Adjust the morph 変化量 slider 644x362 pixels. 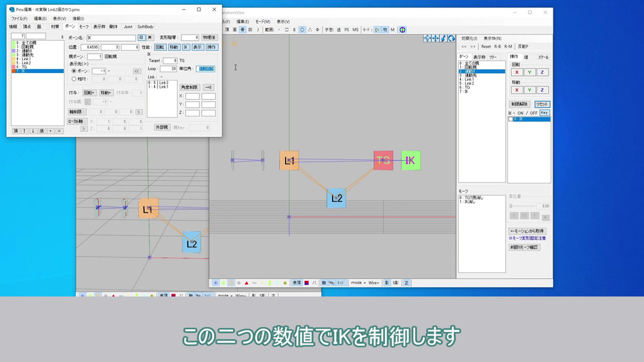pyautogui.click(x=523, y=206)
